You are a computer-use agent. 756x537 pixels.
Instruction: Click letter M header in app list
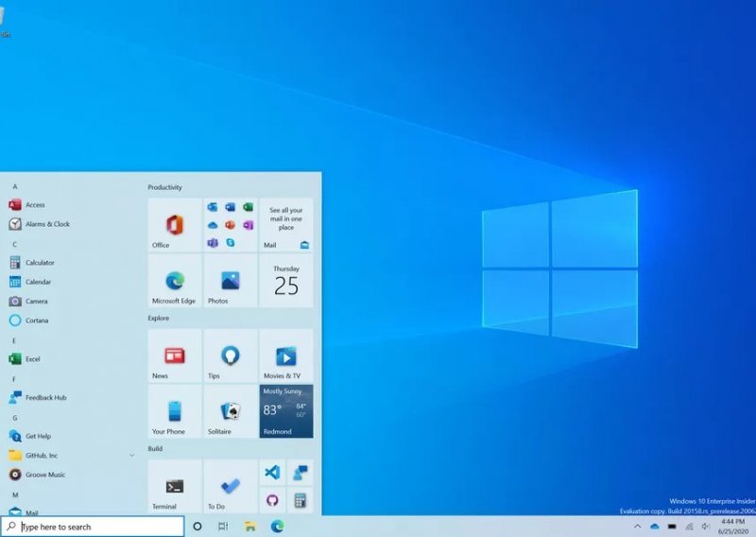15,495
